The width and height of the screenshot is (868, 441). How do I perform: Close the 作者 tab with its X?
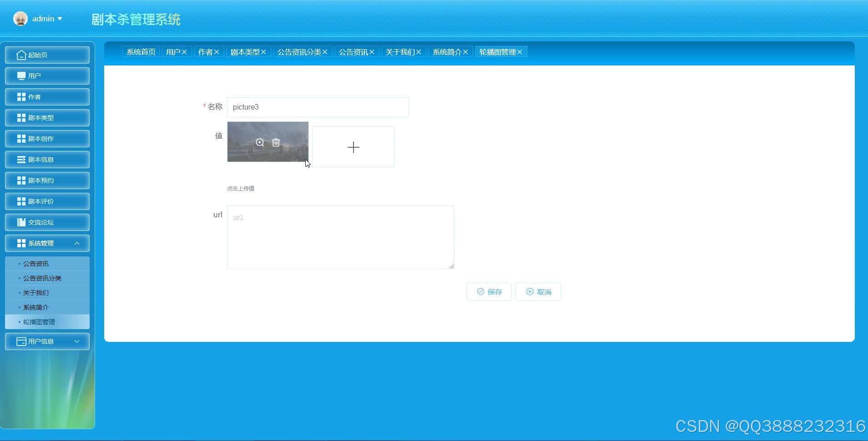pos(217,52)
